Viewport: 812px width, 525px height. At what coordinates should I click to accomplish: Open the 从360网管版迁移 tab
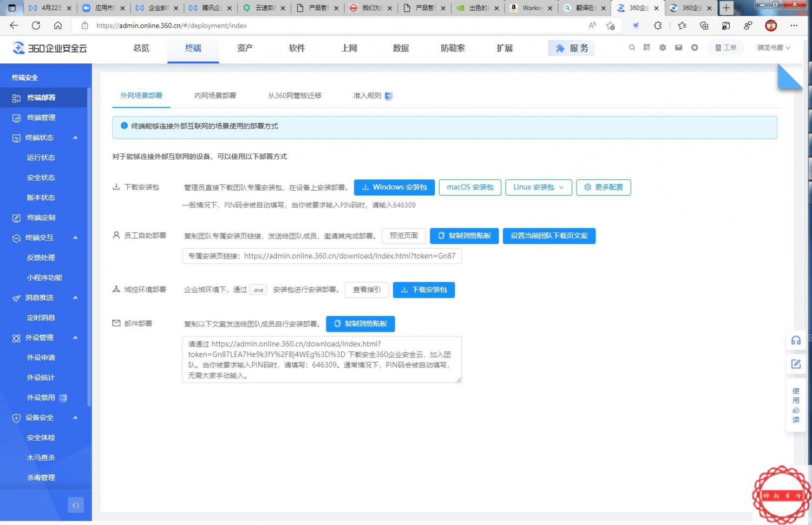pos(294,95)
